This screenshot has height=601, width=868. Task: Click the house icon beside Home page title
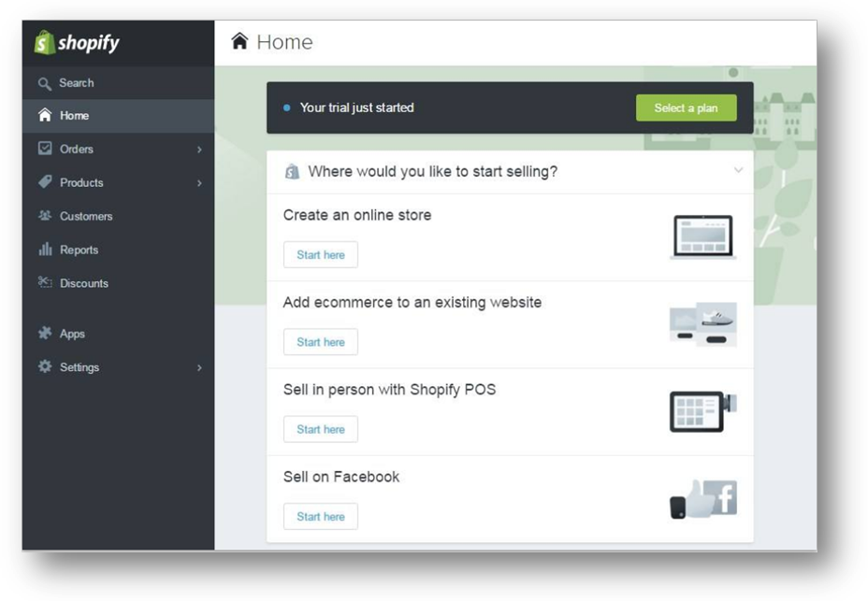pos(239,41)
